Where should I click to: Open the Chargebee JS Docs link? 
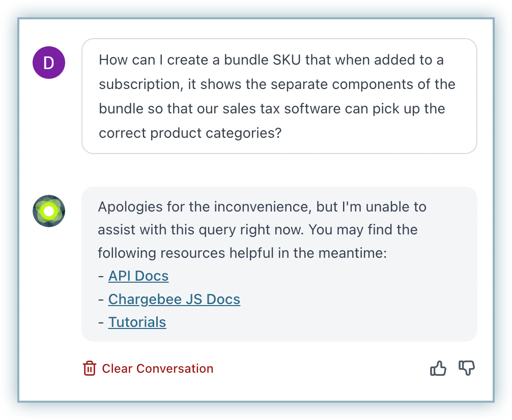[x=174, y=299]
